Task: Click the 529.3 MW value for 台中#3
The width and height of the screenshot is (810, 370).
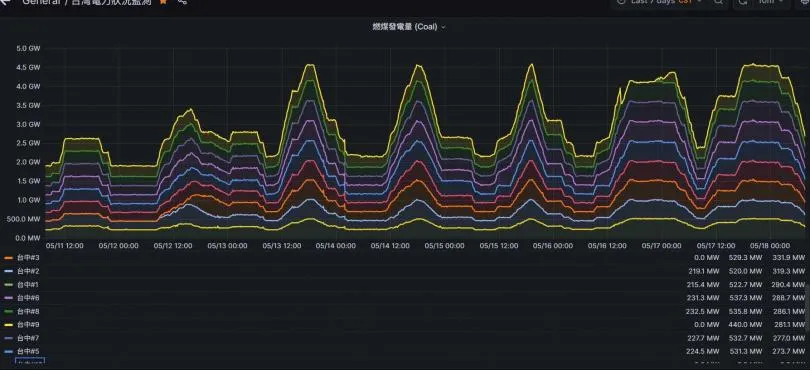Action: [x=746, y=257]
